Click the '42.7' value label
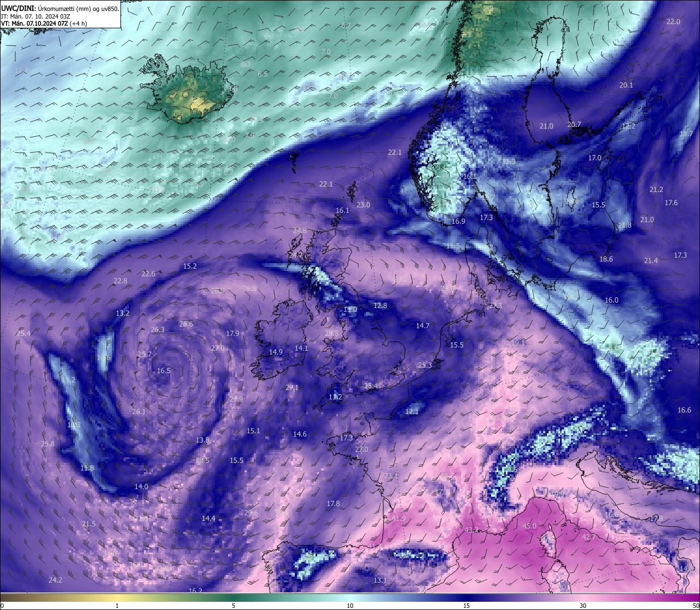The height and width of the screenshot is (610, 700). (x=588, y=537)
